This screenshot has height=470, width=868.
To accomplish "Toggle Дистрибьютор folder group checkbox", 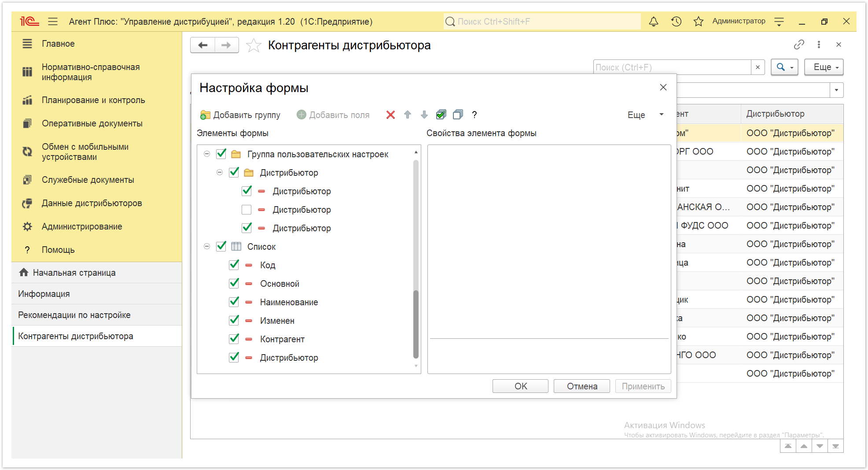I will click(x=234, y=173).
